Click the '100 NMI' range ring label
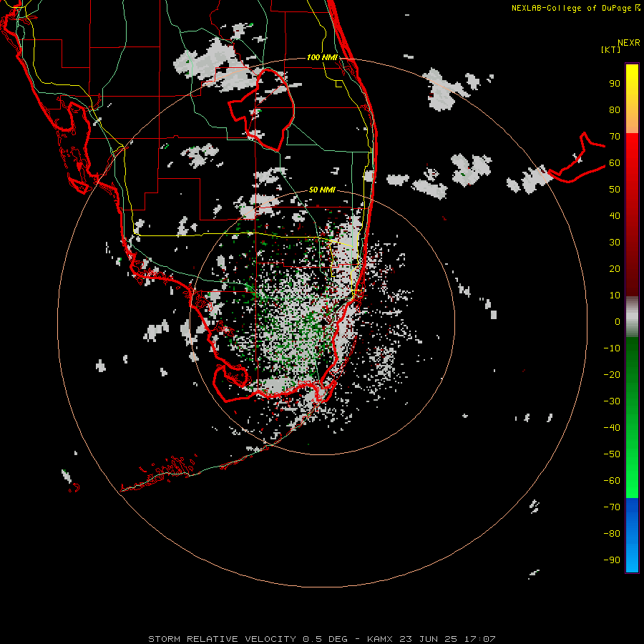The image size is (644, 644). click(321, 57)
